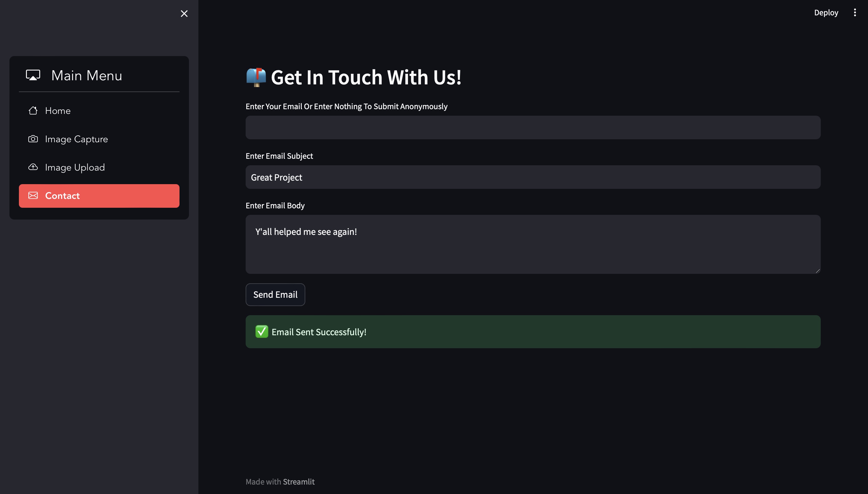Click the green checkmark success icon

coord(262,331)
